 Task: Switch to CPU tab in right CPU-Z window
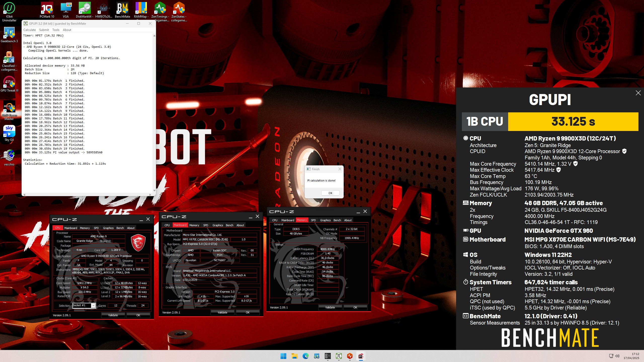[x=275, y=220]
